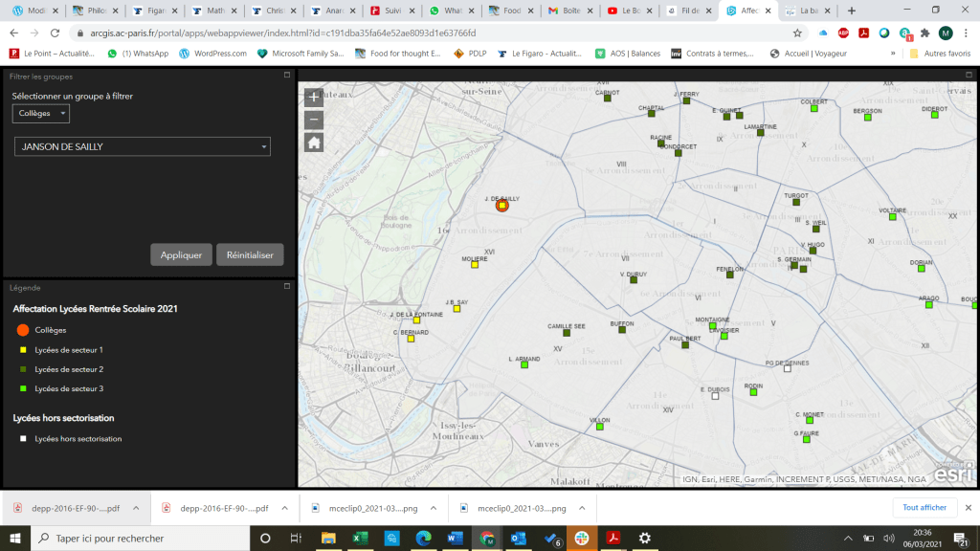Viewport: 980px width, 551px height.
Task: Reset map to default home extent
Action: coord(314,143)
